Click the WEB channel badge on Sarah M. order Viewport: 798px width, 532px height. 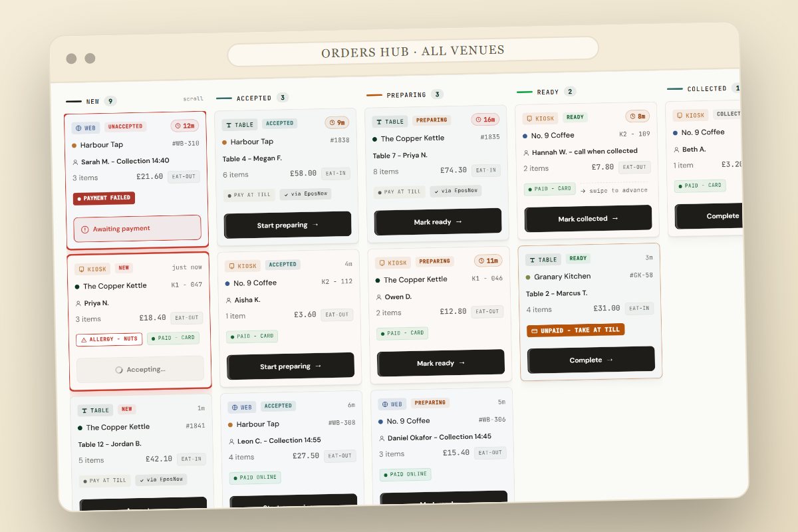click(86, 128)
